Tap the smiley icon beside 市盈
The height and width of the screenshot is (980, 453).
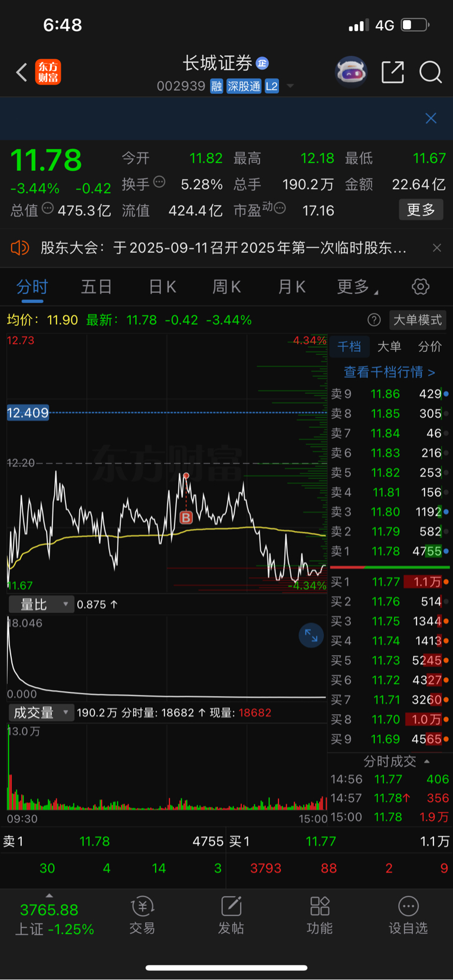(x=280, y=208)
